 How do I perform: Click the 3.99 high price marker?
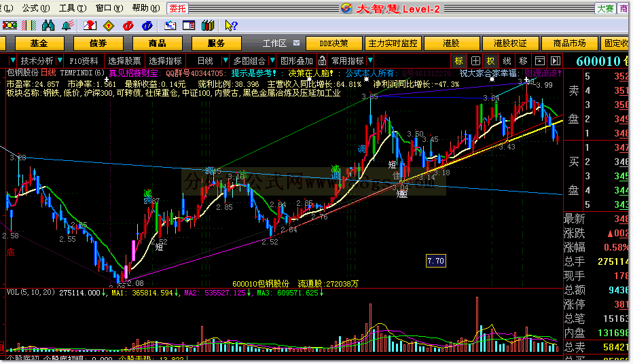click(544, 85)
